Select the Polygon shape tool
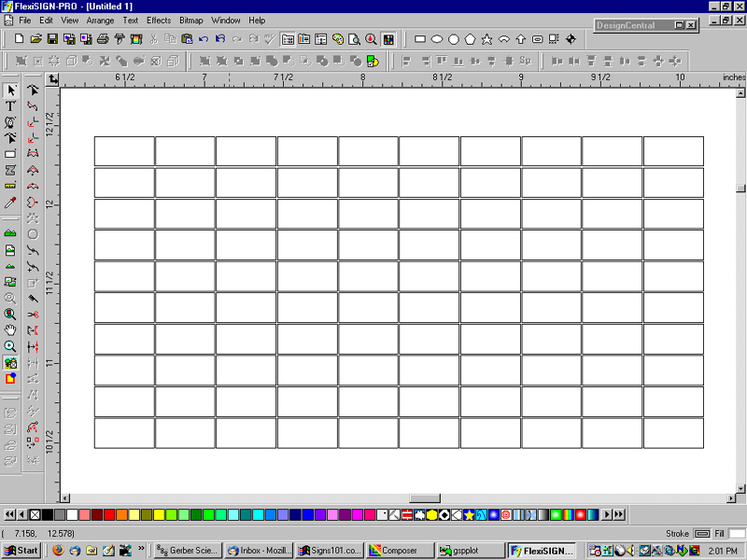Screen dimensions: 747x560 click(470, 39)
